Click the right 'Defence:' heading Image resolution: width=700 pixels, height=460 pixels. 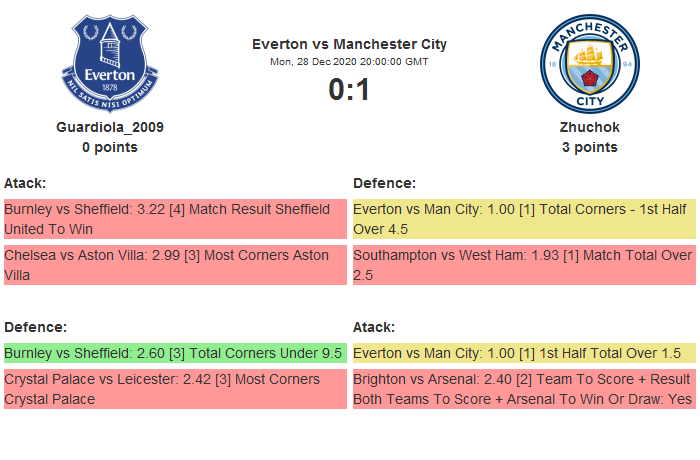point(384,183)
